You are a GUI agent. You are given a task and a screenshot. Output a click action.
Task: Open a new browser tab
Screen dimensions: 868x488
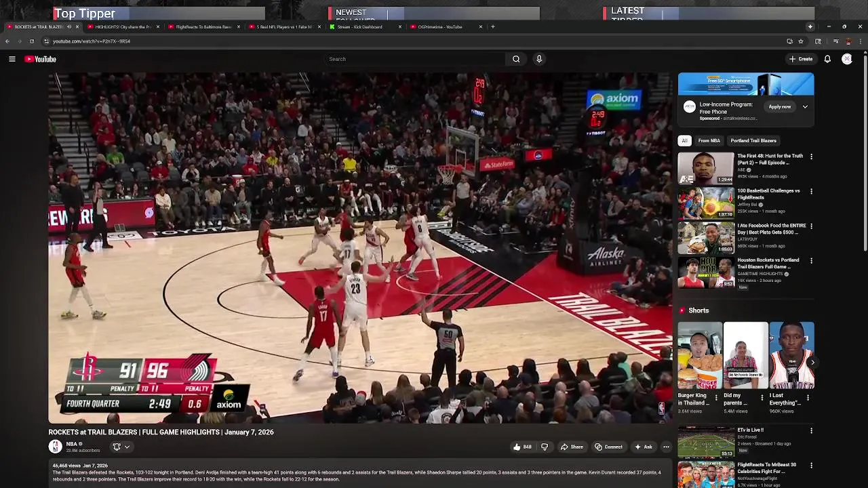pyautogui.click(x=493, y=27)
